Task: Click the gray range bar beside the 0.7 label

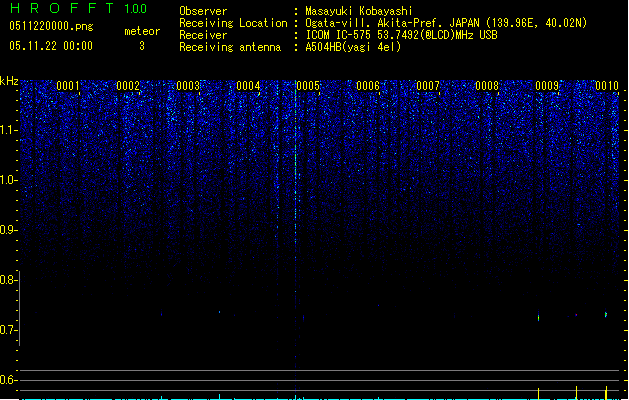Action: pos(20,308)
